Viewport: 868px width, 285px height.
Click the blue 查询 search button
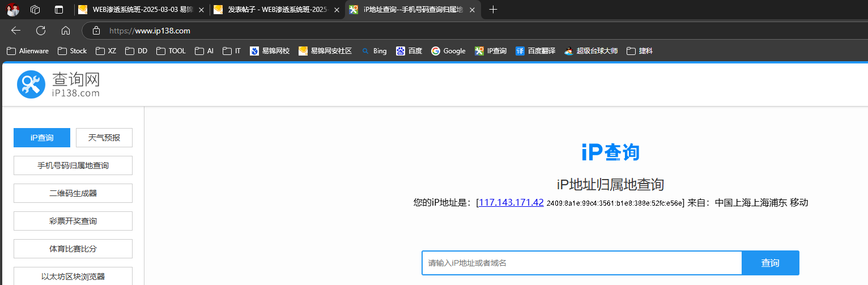(x=771, y=263)
